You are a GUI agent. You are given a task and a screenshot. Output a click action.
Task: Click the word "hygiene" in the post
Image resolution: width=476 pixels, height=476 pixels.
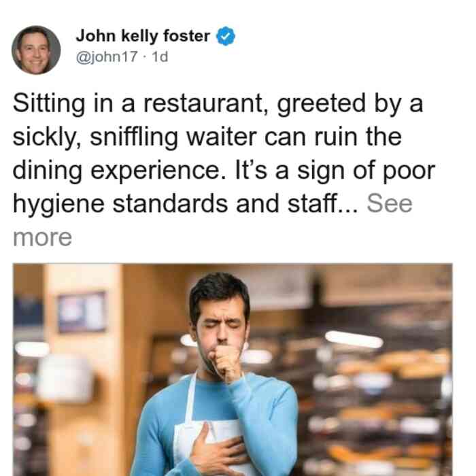coord(58,204)
